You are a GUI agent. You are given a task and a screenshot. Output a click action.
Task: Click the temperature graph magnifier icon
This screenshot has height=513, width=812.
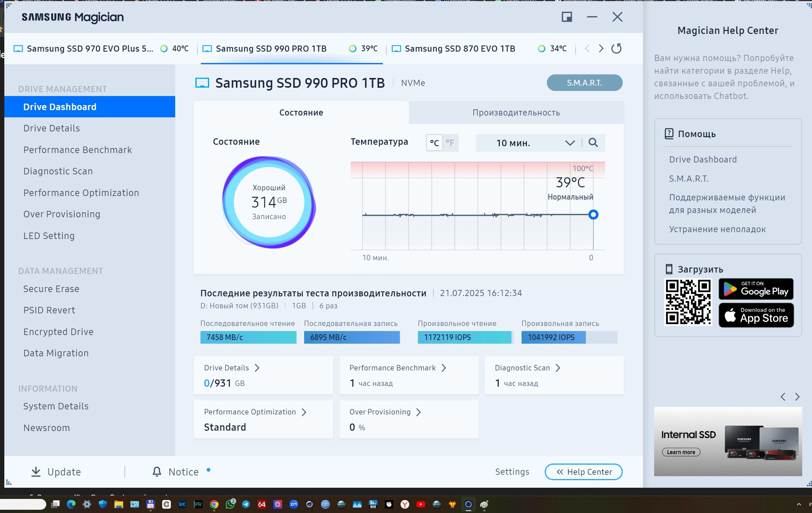593,143
